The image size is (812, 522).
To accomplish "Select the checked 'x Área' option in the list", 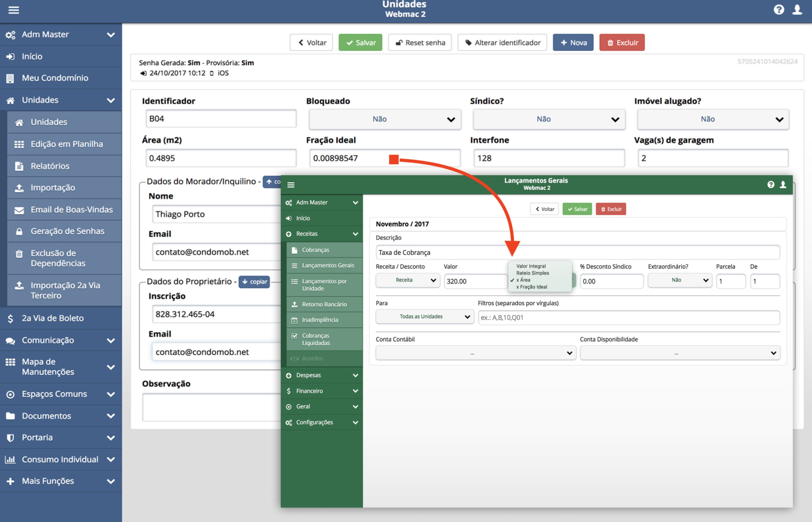I will pyautogui.click(x=524, y=280).
